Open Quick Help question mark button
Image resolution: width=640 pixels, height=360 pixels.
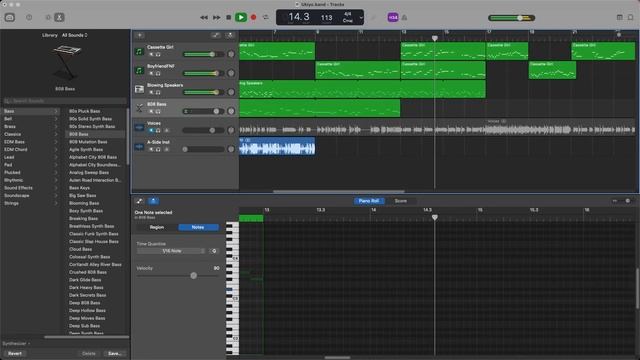pyautogui.click(x=29, y=18)
